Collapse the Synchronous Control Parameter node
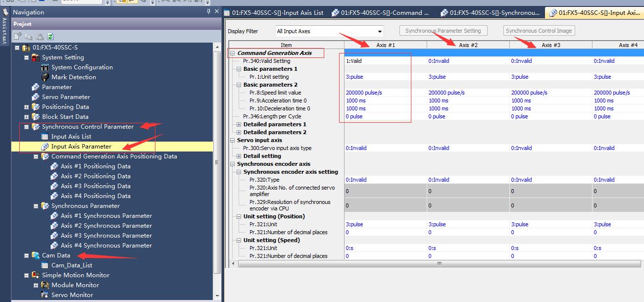Image resolution: width=644 pixels, height=302 pixels. click(x=27, y=127)
